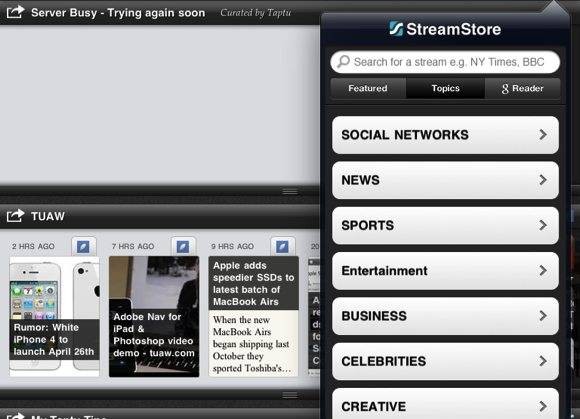
Task: Switch to the Topics tab
Action: (x=445, y=88)
